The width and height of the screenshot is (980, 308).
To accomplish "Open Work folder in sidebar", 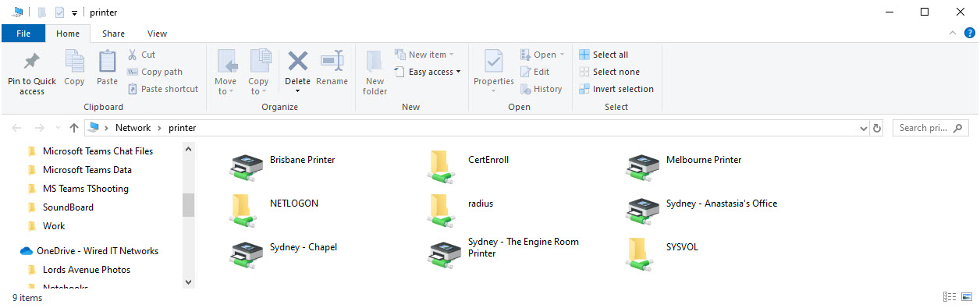I will click(x=54, y=226).
